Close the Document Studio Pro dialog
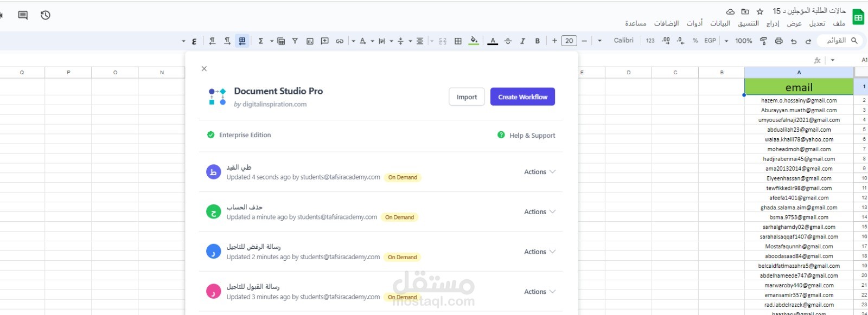Image resolution: width=868 pixels, height=315 pixels. [x=204, y=69]
